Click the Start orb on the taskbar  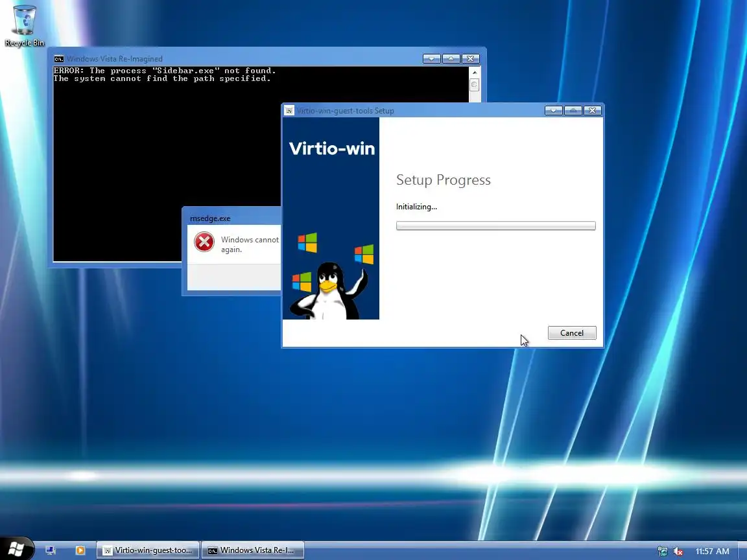[x=16, y=549]
